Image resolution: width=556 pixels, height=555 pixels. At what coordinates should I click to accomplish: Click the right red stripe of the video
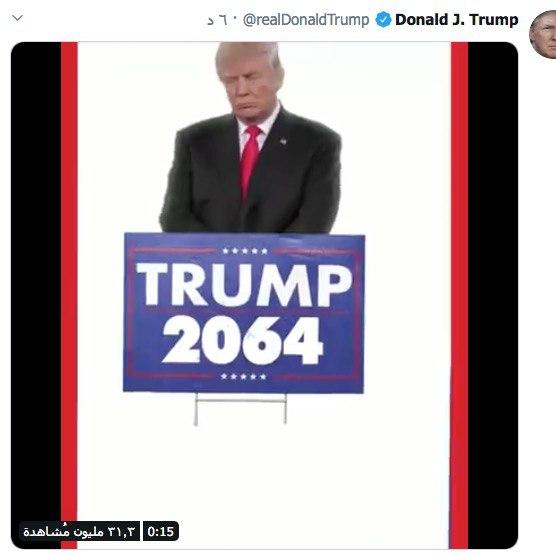459,295
